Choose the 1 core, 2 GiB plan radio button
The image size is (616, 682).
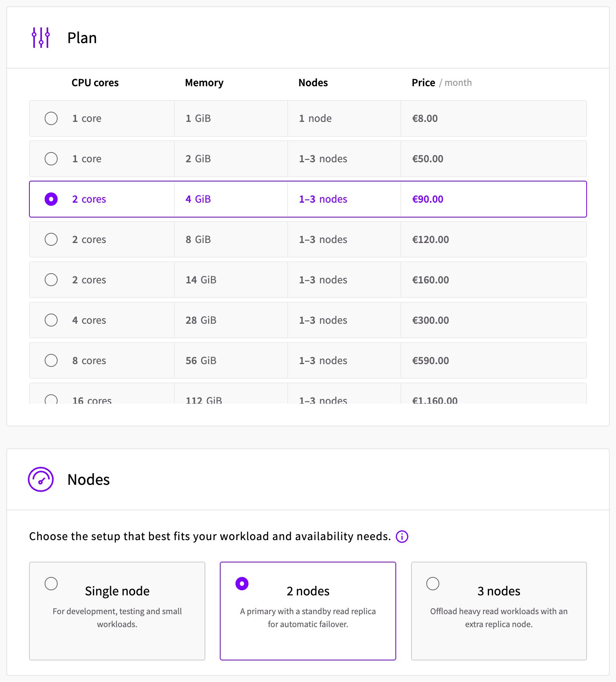coord(51,159)
